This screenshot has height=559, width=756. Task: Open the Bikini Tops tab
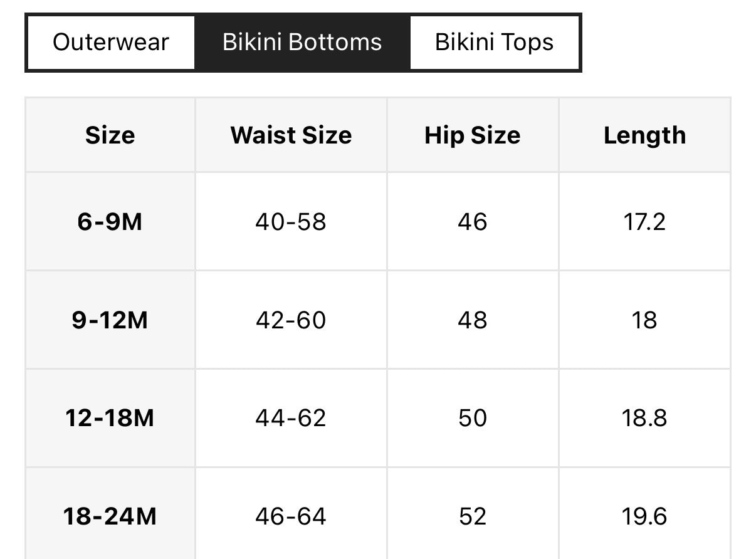(494, 43)
